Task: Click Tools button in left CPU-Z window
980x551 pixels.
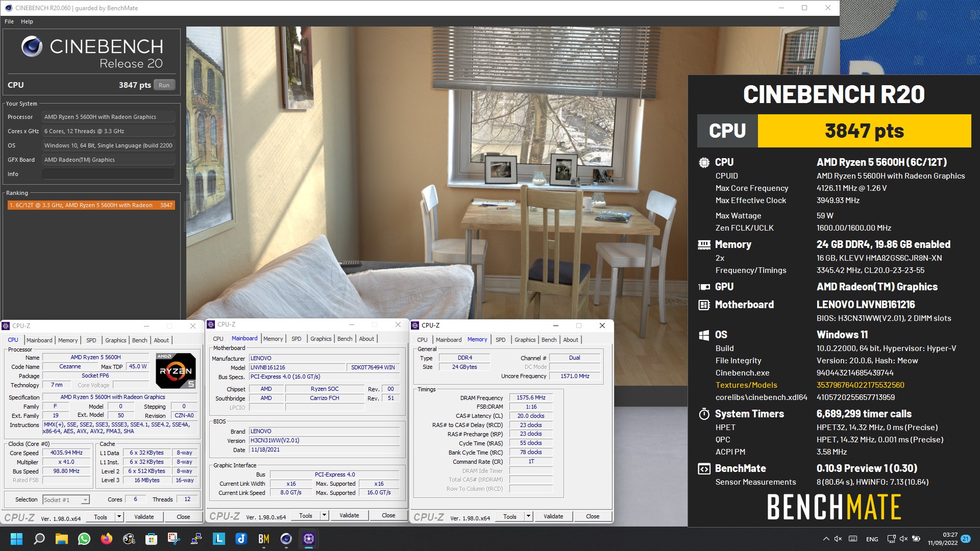Action: tap(101, 517)
